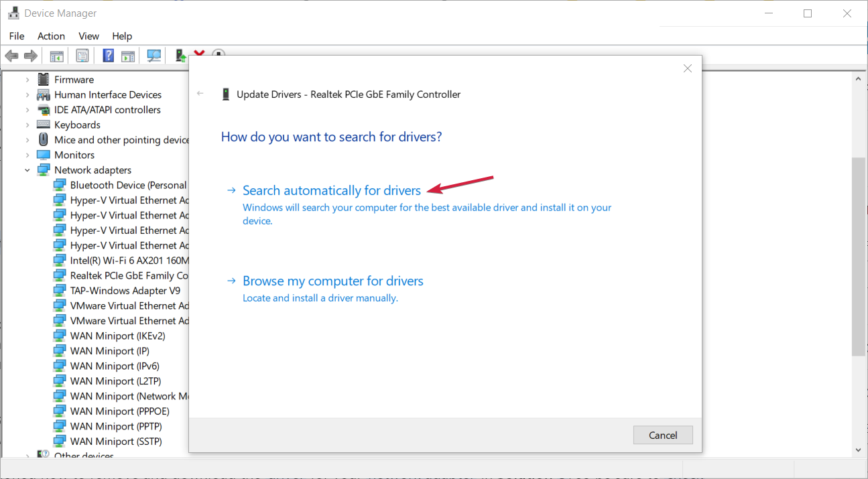Click the back arrow in Update Drivers dialog
Viewport: 868px width, 479px height.
click(200, 94)
